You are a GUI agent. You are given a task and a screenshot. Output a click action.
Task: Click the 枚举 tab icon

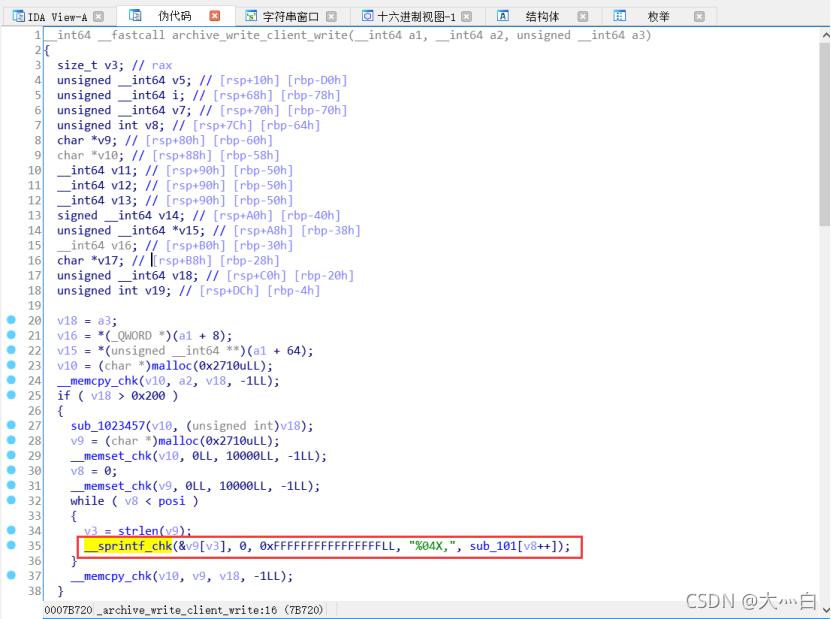(x=620, y=16)
